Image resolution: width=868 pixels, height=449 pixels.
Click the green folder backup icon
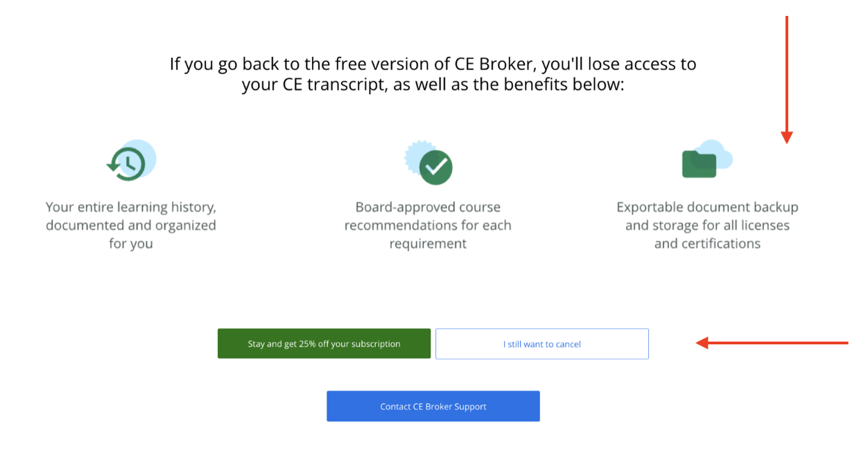[x=700, y=164]
